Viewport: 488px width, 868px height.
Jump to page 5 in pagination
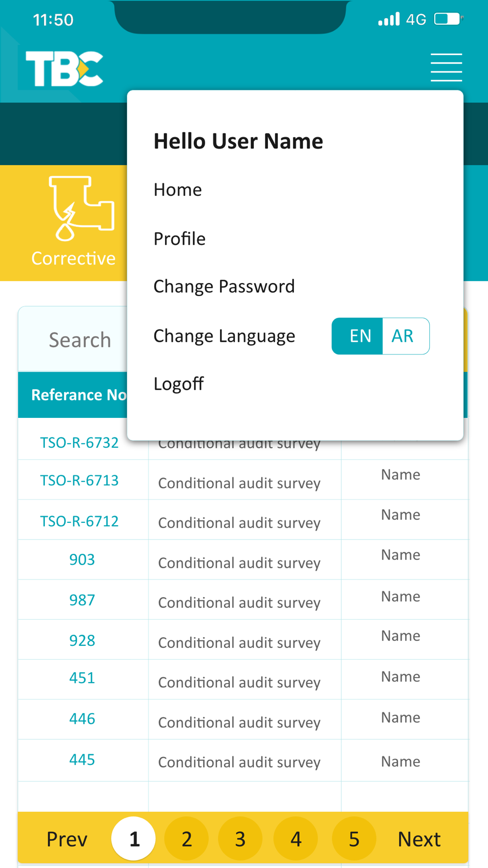(x=354, y=839)
